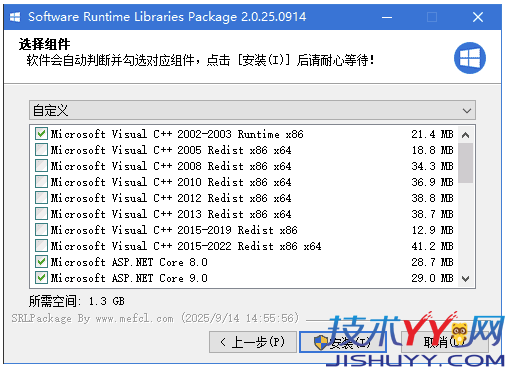506x368 pixels.
Task: Close the installer window
Action: tap(478, 17)
